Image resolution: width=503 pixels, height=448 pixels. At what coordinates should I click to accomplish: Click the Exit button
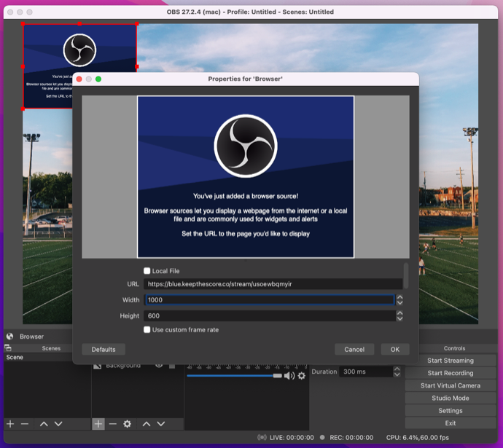(451, 423)
